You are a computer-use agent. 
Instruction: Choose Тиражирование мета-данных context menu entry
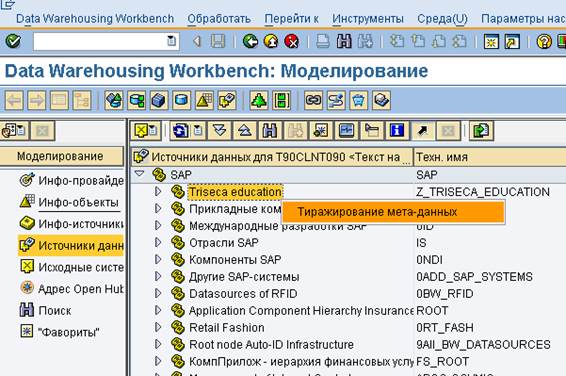[x=393, y=212]
